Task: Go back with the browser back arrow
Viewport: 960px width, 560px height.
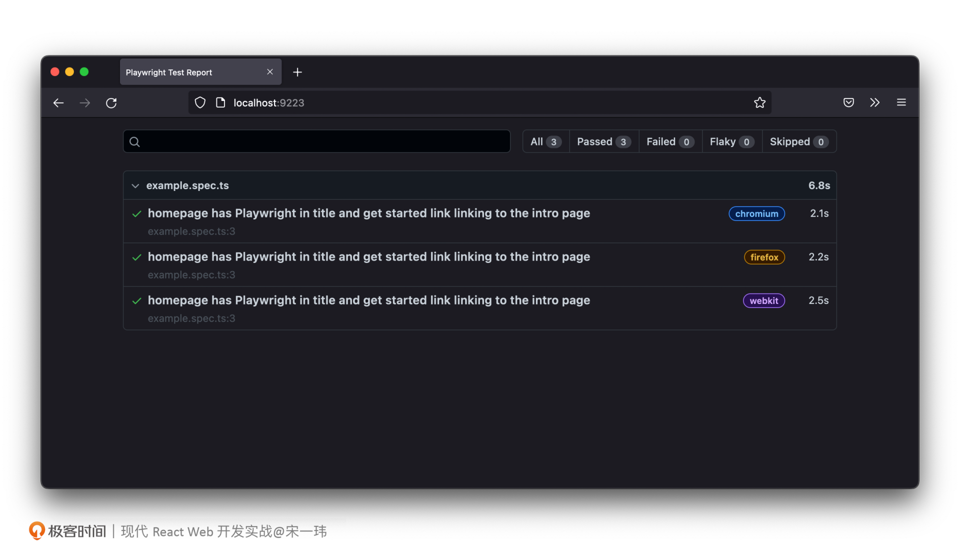Action: point(58,103)
